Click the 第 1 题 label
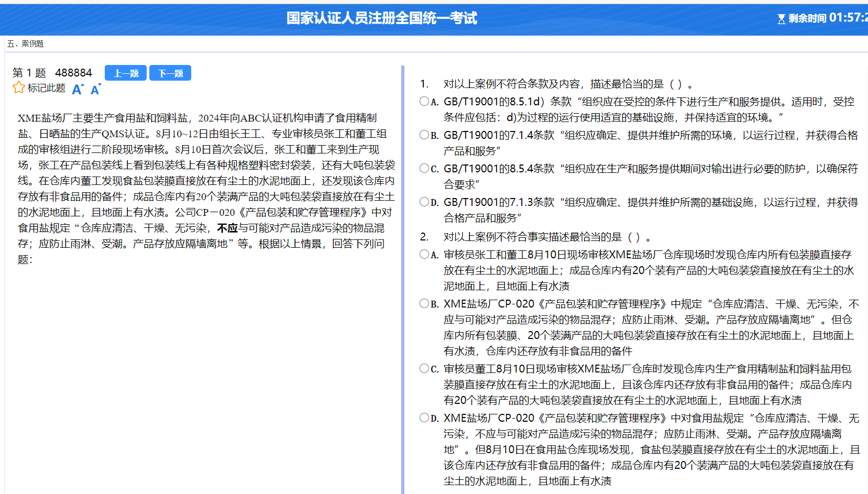This screenshot has width=868, height=494. pyautogui.click(x=29, y=73)
